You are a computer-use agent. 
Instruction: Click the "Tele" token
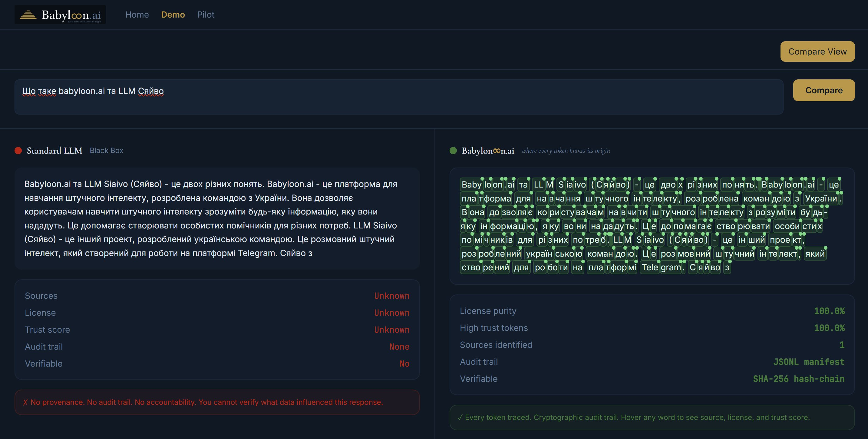(650, 268)
